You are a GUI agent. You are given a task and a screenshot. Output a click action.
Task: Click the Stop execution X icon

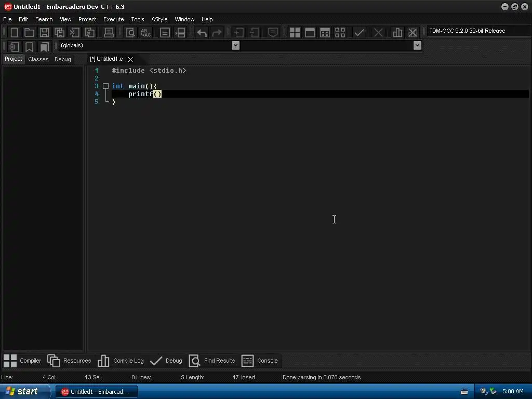coord(378,33)
